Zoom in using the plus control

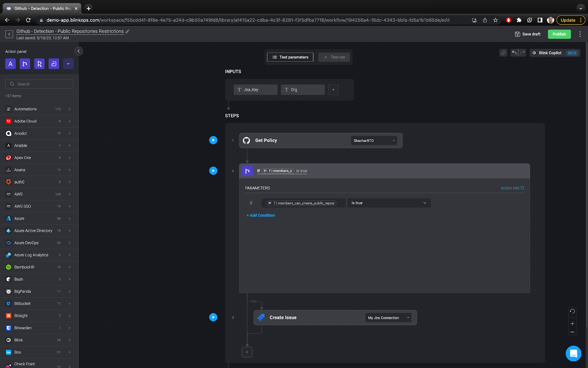[x=572, y=323]
